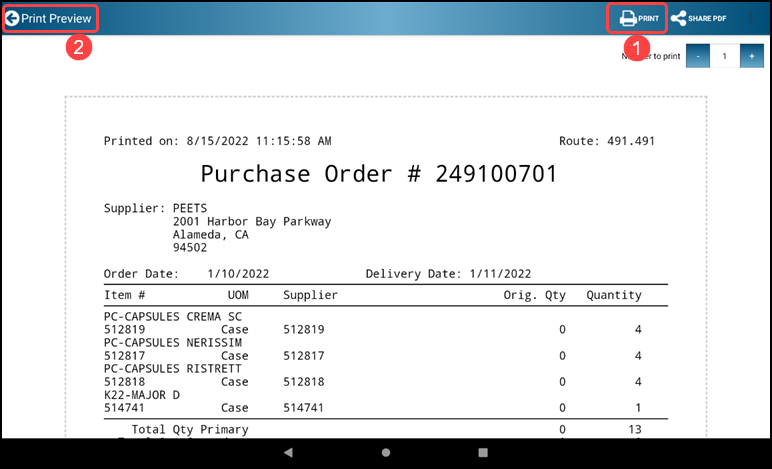
Task: Click the Alameda, CA line
Action: pyautogui.click(x=211, y=235)
